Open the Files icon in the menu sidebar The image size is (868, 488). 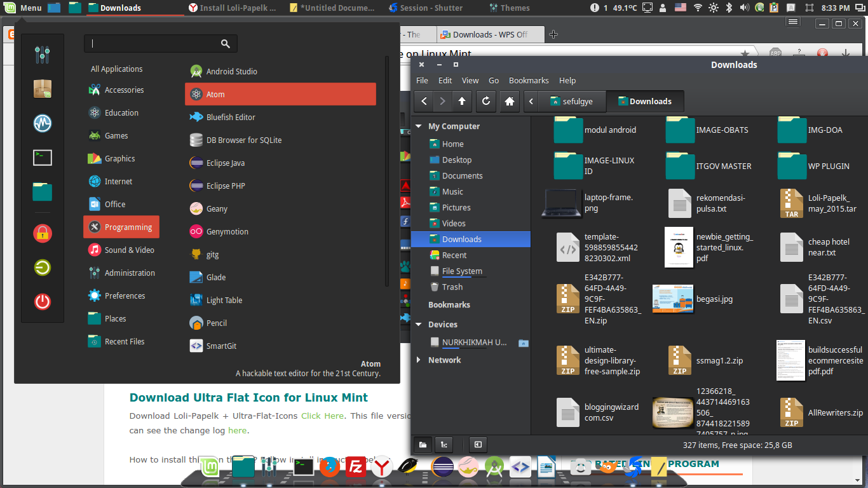pos(42,191)
